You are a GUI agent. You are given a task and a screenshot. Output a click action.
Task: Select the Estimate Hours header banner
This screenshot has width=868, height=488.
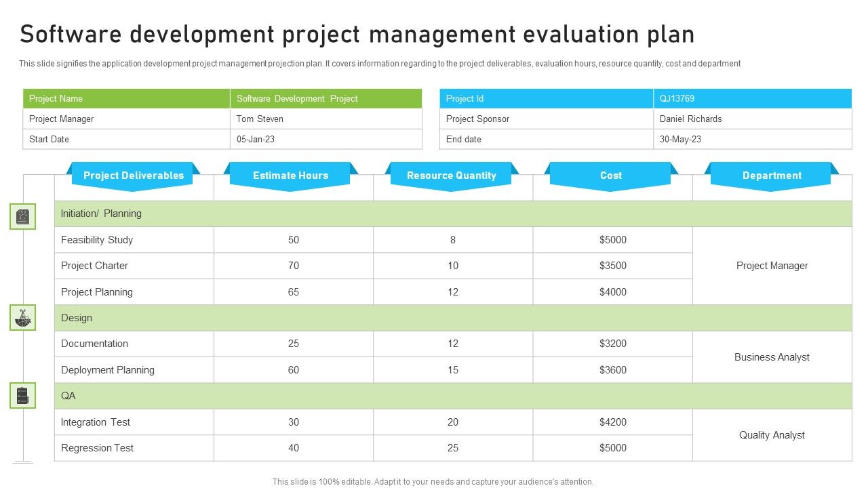point(290,176)
